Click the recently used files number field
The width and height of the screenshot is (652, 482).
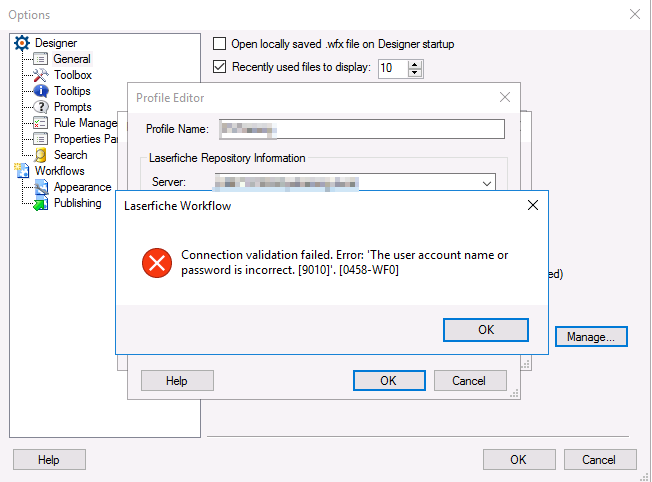tap(393, 68)
